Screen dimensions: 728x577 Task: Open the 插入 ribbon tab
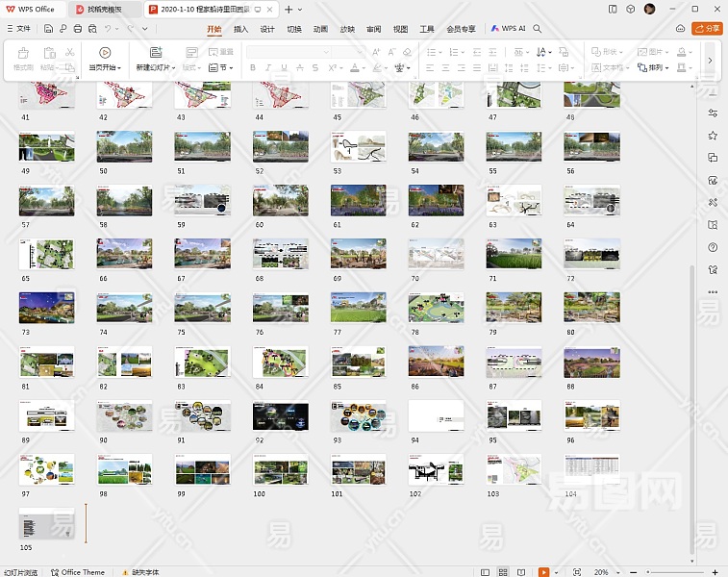click(240, 29)
